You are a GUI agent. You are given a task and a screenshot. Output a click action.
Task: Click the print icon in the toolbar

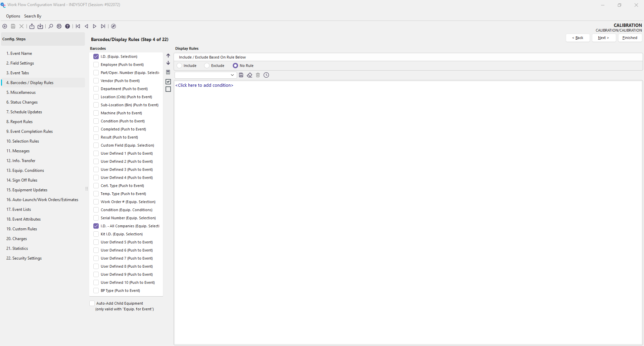point(59,26)
